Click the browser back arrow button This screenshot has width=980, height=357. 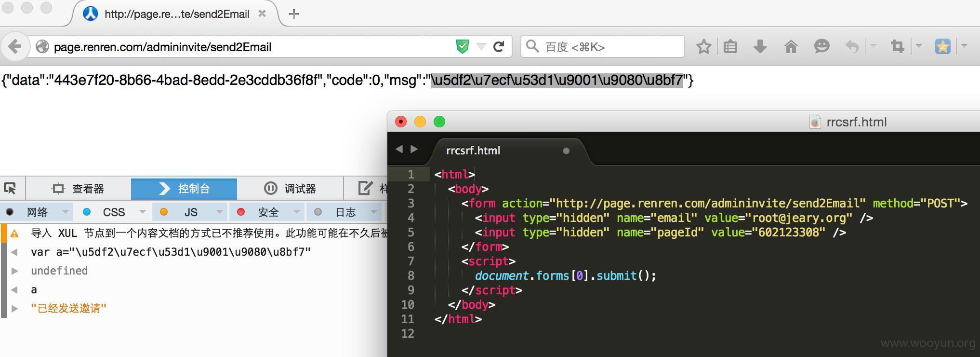[x=14, y=47]
